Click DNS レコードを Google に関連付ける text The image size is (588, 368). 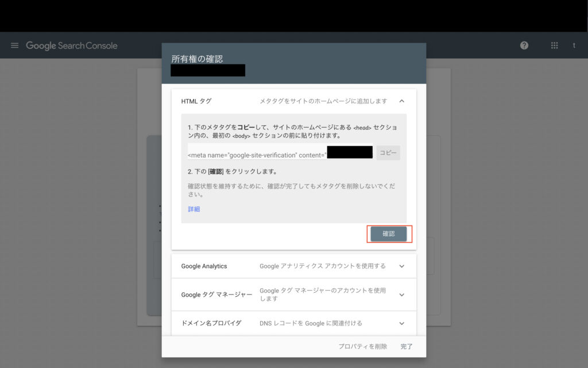point(311,323)
